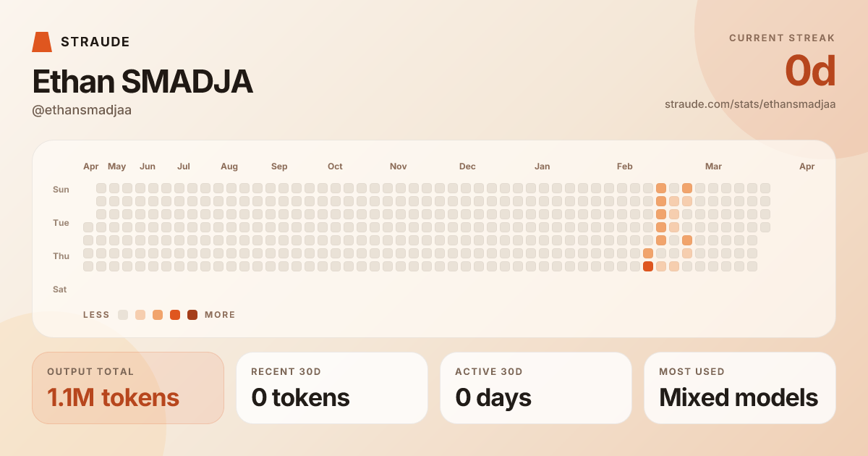This screenshot has height=456, width=868.
Task: Click the second-darkest legend swatch
Action: click(x=175, y=315)
